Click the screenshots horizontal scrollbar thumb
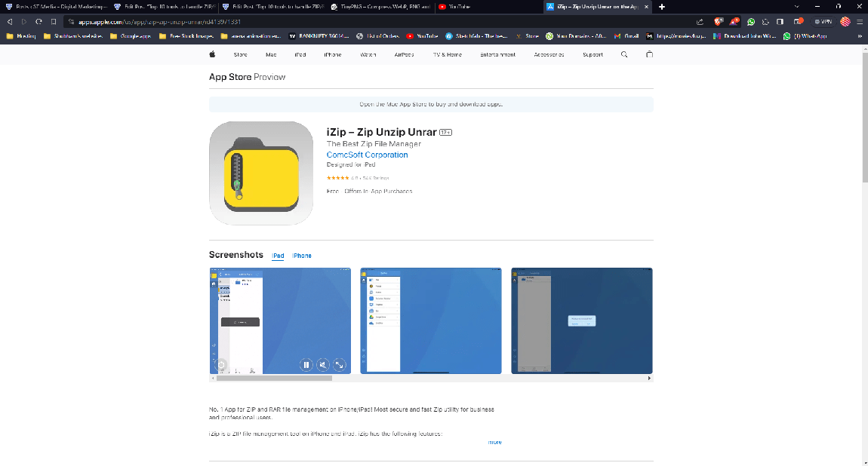This screenshot has height=466, width=868. tap(275, 379)
